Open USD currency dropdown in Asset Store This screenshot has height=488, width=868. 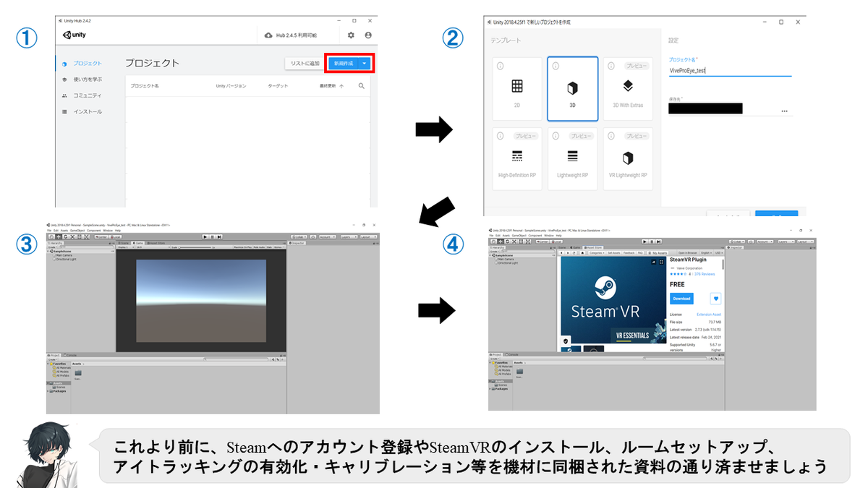(x=719, y=253)
